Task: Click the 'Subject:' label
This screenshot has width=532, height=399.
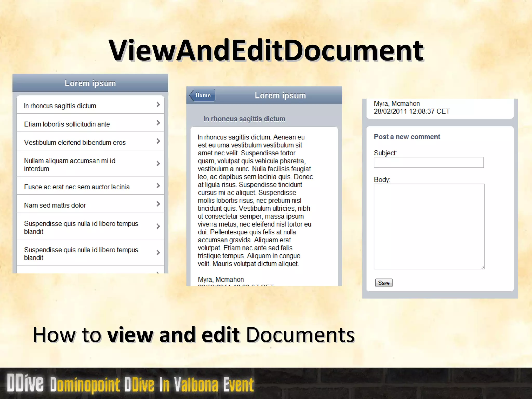Action: coord(385,153)
